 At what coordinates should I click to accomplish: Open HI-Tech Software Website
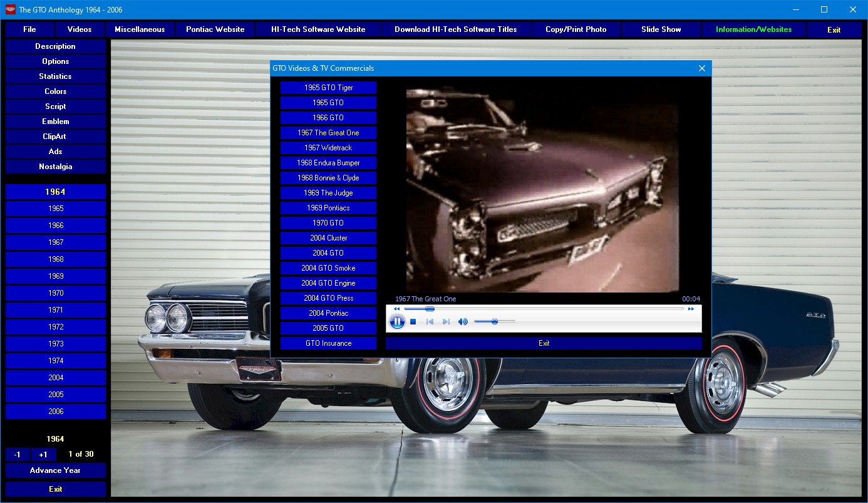tap(318, 29)
